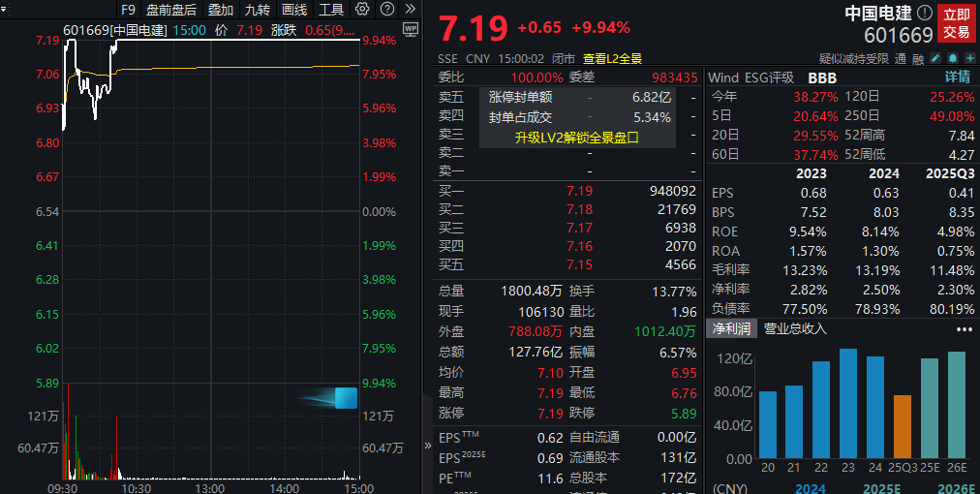Click the 52周高 value 7.84

(x=962, y=136)
